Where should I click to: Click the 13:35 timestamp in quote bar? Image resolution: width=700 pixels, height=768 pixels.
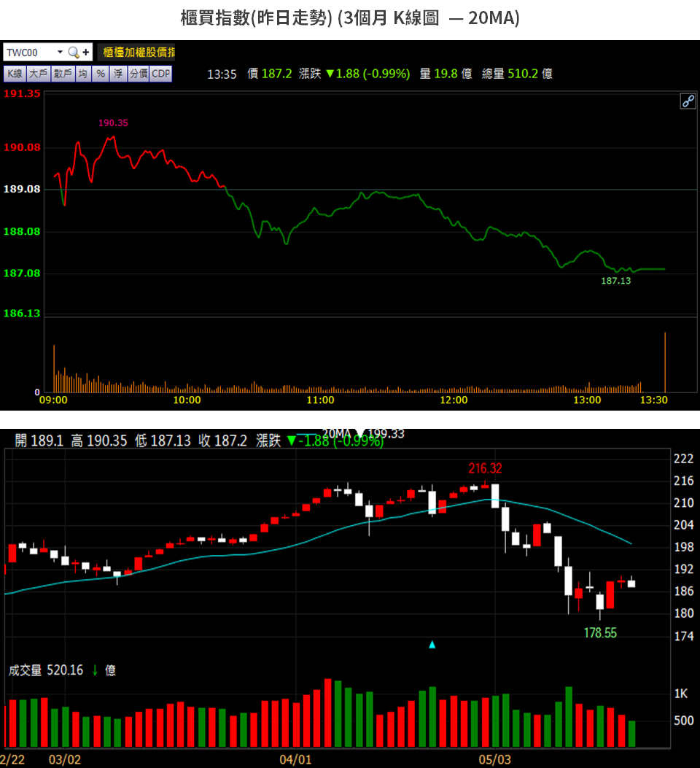pos(222,74)
